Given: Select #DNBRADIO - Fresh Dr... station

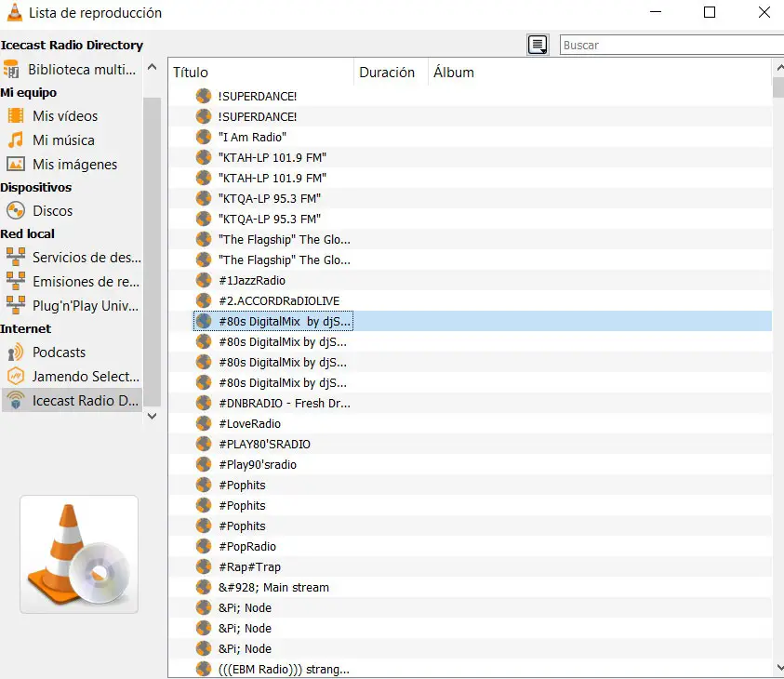Looking at the screenshot, I should click(x=470, y=403).
